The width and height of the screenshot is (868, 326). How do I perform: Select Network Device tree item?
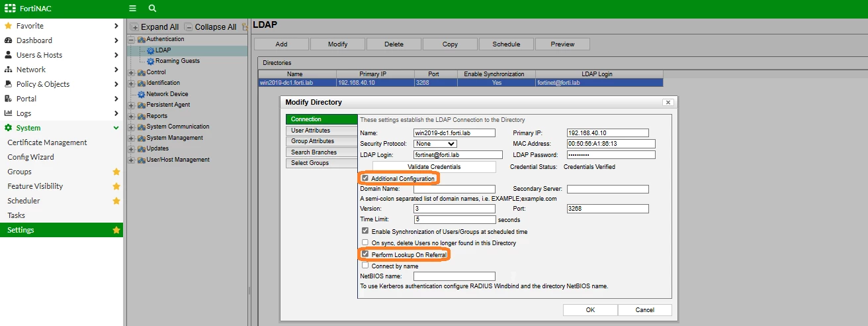(x=167, y=94)
